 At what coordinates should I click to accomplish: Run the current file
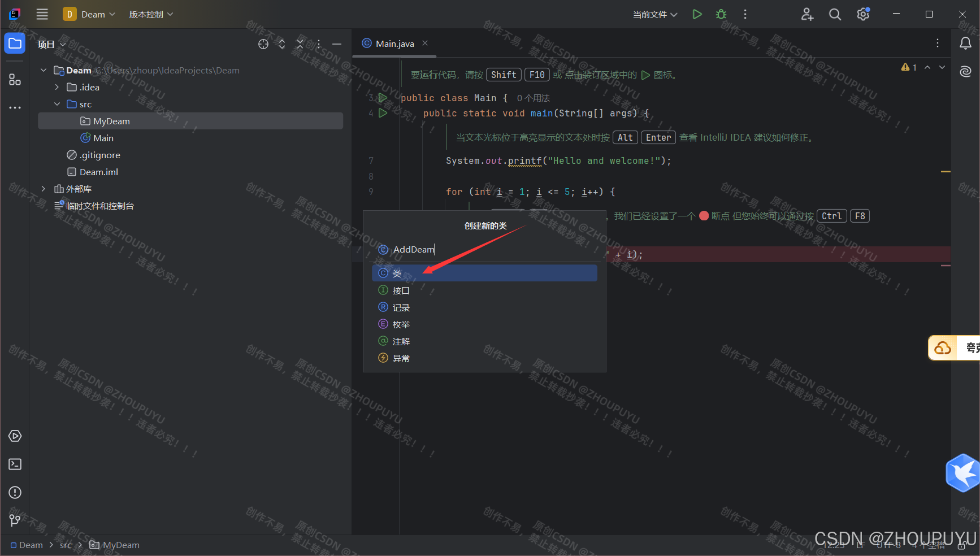[697, 14]
